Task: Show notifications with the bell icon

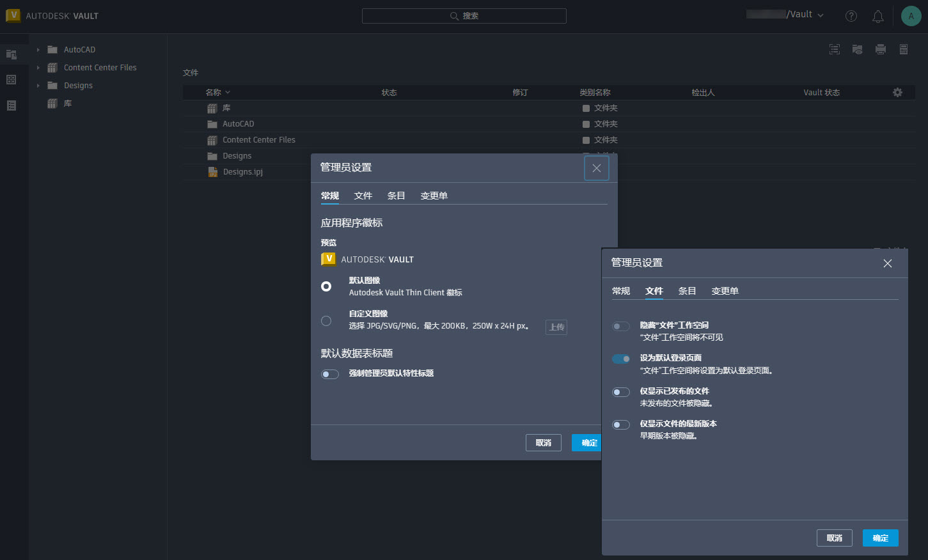Action: [x=878, y=16]
